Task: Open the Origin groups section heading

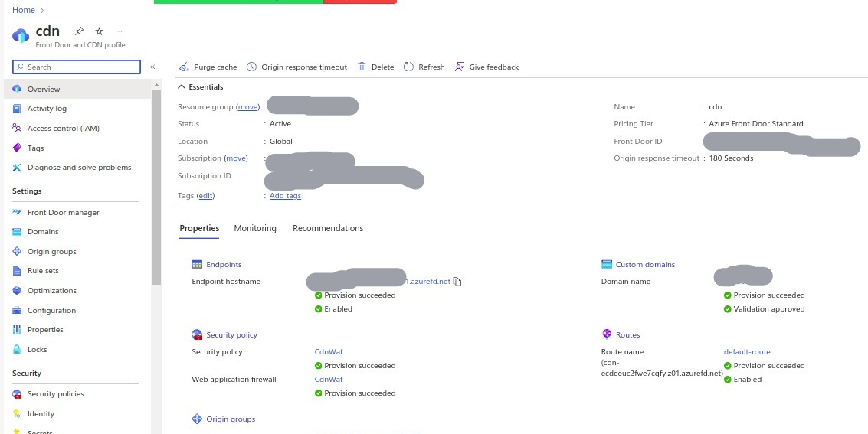Action: (231, 419)
